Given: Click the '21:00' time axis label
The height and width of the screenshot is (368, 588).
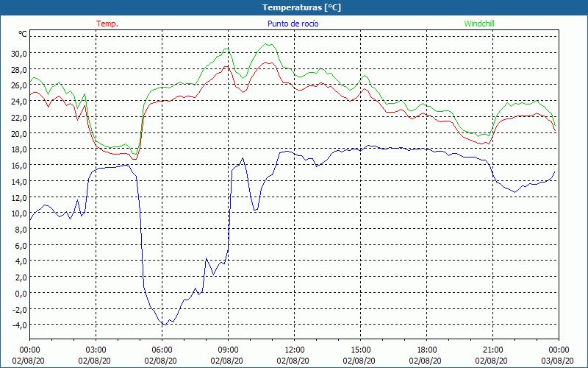Looking at the screenshot, I should tap(492, 350).
